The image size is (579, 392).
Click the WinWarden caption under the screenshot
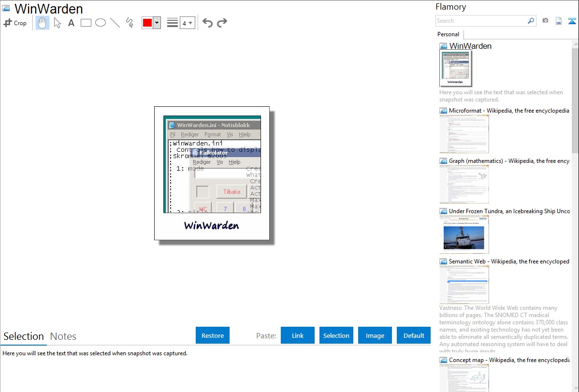(212, 225)
